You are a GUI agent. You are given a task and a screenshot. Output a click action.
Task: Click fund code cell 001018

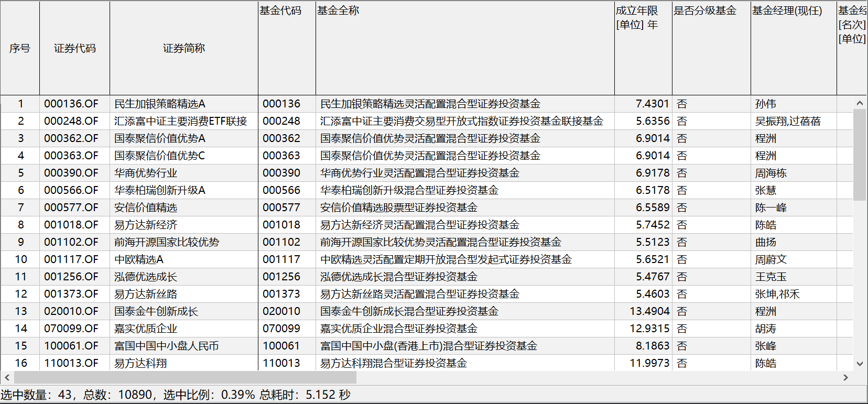coord(287,225)
